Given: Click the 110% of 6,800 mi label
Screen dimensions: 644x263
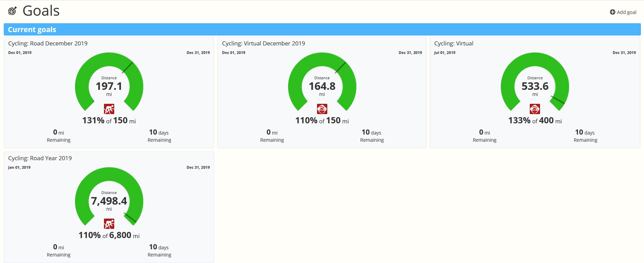Looking at the screenshot, I should pyautogui.click(x=109, y=235).
